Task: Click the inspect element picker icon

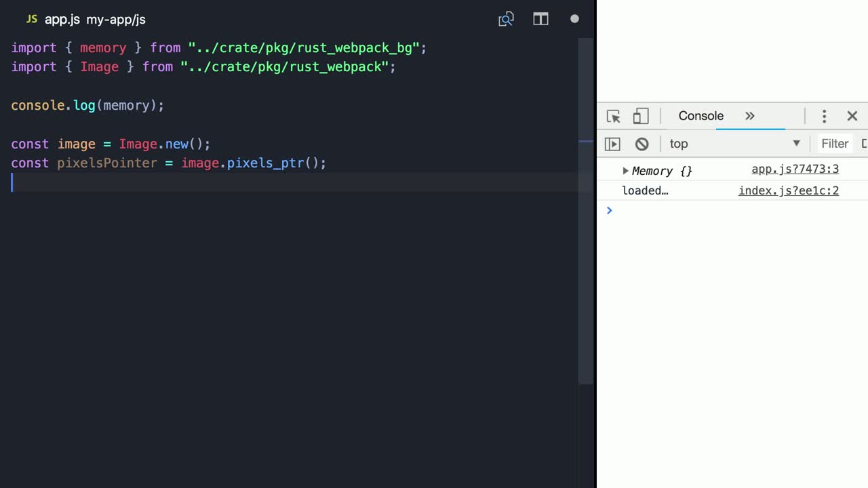Action: coord(614,117)
